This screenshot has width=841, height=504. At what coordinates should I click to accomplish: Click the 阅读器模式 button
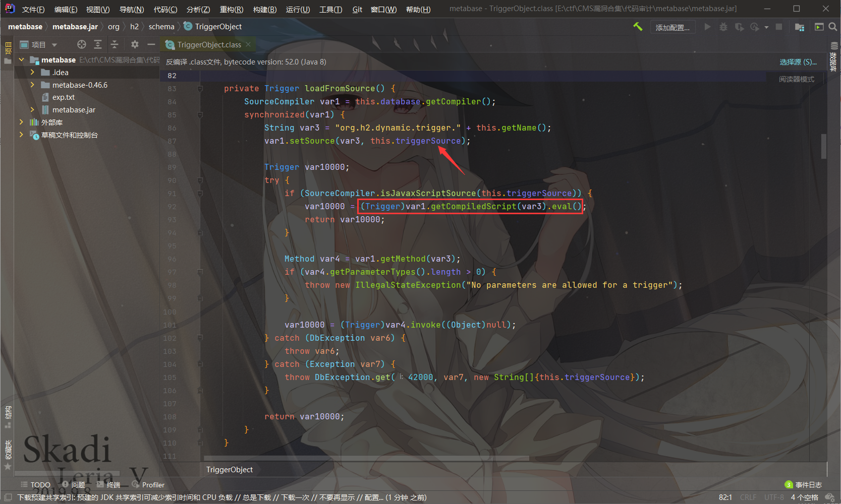point(796,79)
